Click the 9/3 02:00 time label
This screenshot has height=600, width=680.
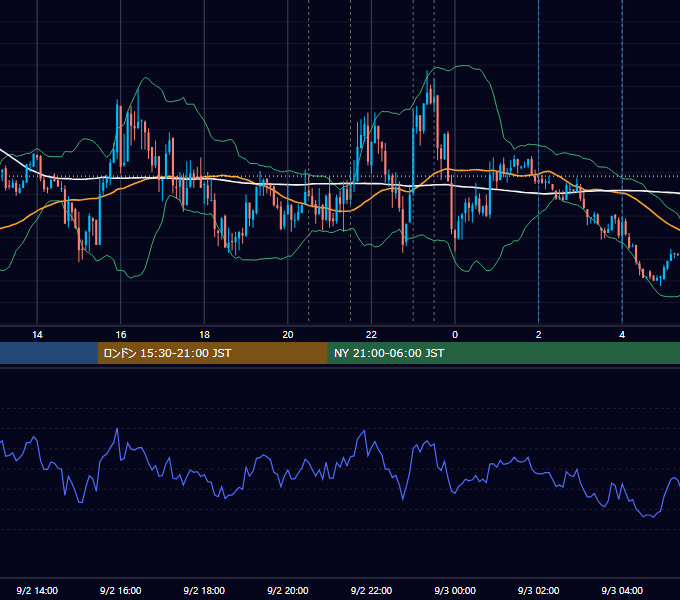[539, 590]
